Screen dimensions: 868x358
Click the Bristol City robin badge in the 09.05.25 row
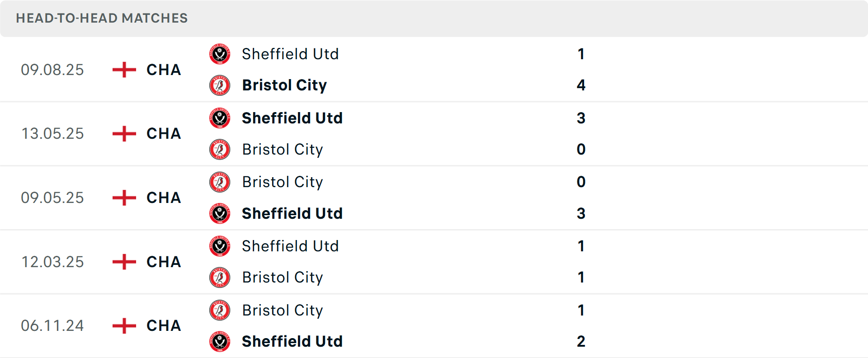coord(220,182)
